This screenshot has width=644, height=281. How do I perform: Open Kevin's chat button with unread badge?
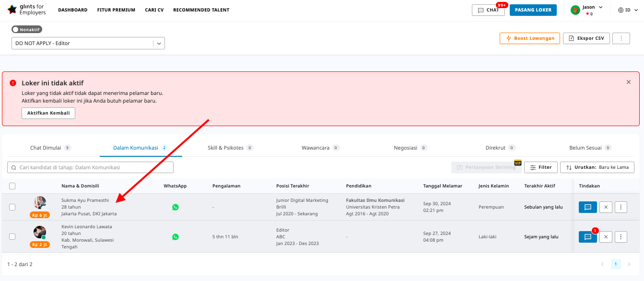point(587,237)
